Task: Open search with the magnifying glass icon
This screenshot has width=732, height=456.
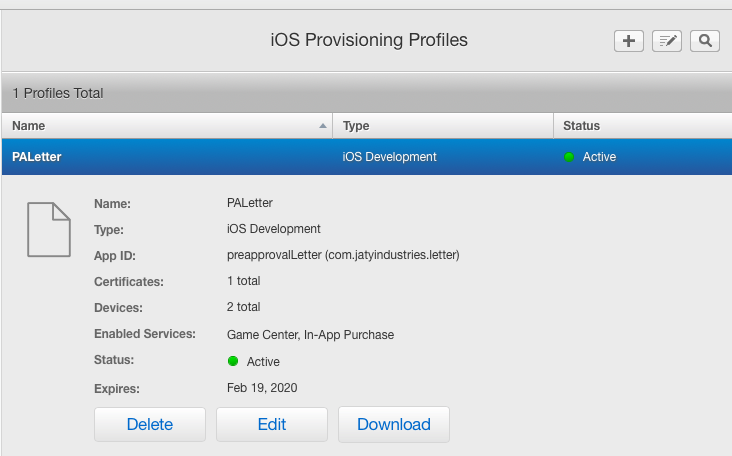Action: coord(705,41)
